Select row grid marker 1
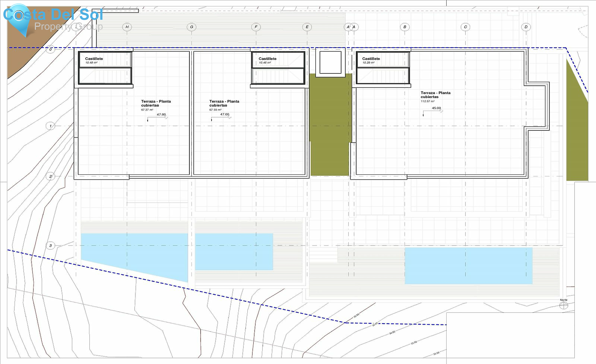This screenshot has width=596, height=364. [50, 126]
